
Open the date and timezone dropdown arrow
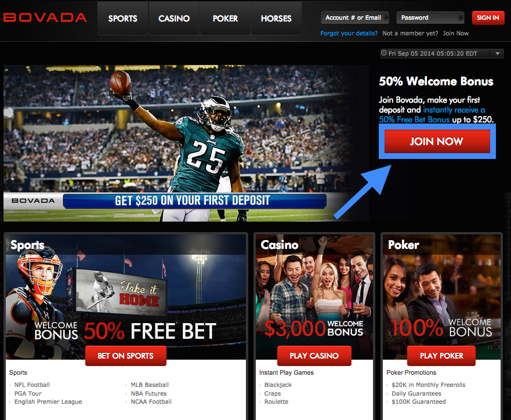497,53
